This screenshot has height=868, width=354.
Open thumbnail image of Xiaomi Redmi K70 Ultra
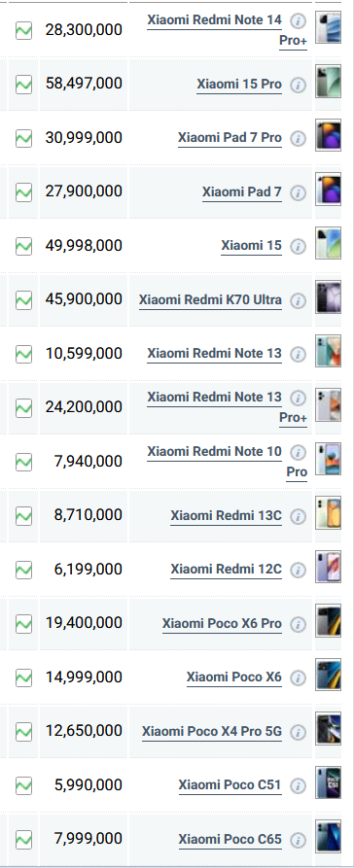point(328,297)
